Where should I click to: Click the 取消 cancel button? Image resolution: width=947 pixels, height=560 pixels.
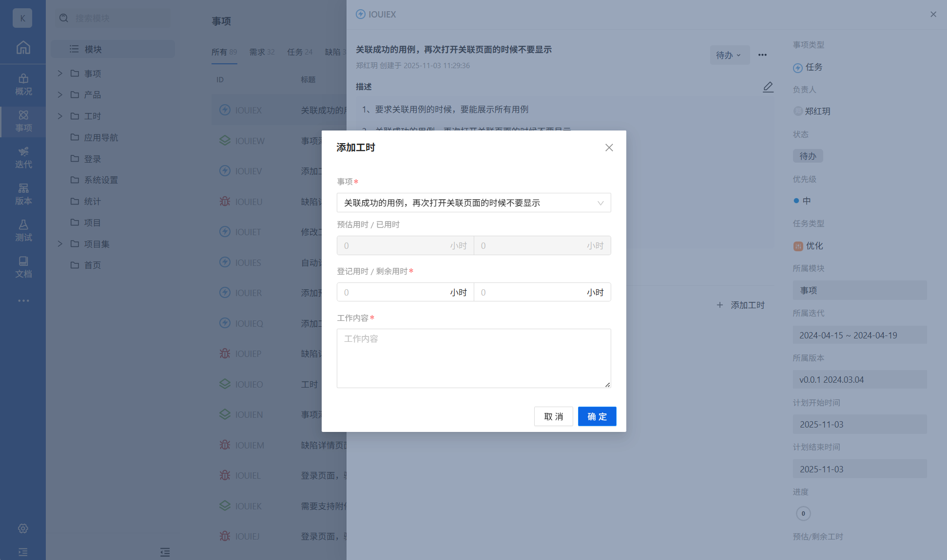pyautogui.click(x=553, y=416)
